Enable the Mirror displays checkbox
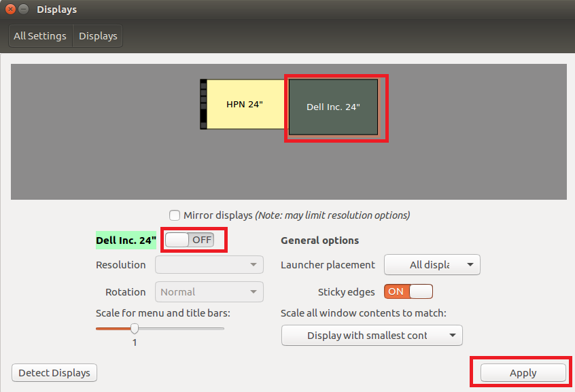Screen dimensions: 575x392 [175, 215]
